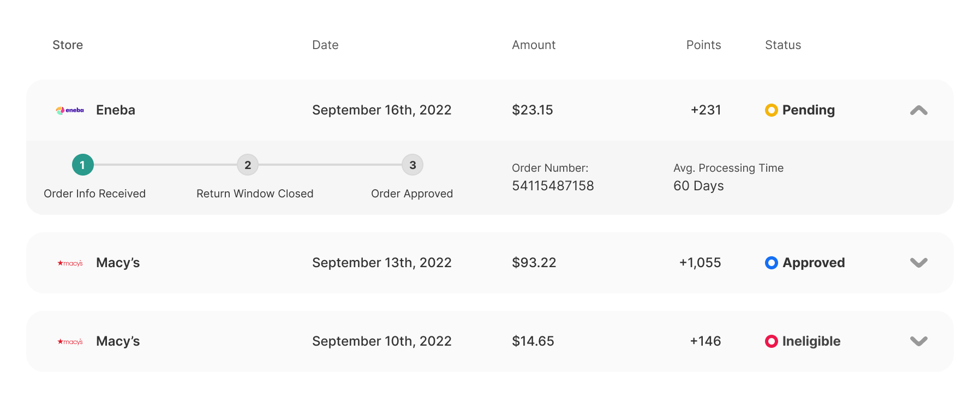Click the Macy's logo on the Approved row
This screenshot has height=398, width=980.
70,262
